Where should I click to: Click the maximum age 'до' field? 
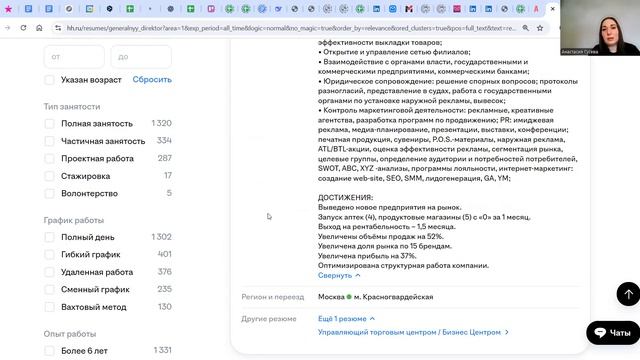tap(141, 57)
